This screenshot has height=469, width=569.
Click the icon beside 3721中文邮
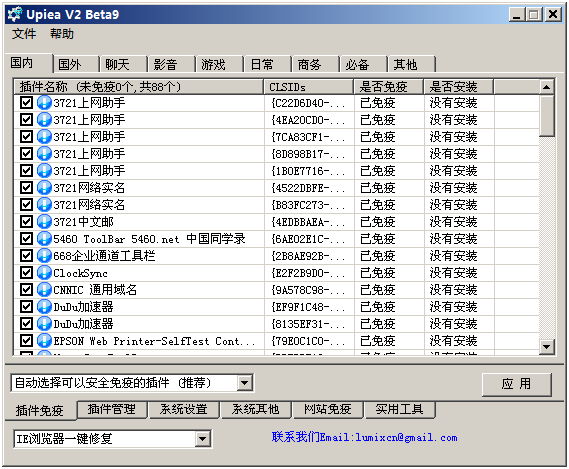pyautogui.click(x=44, y=222)
